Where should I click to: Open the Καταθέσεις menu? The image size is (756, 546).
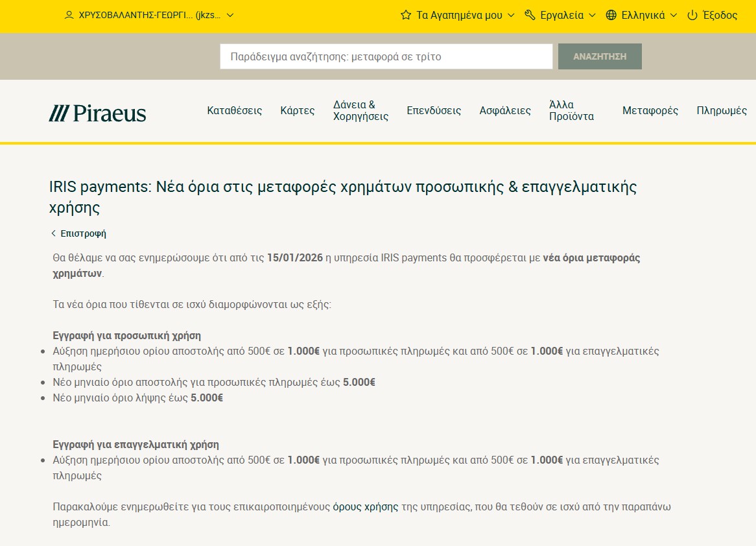[x=234, y=111]
